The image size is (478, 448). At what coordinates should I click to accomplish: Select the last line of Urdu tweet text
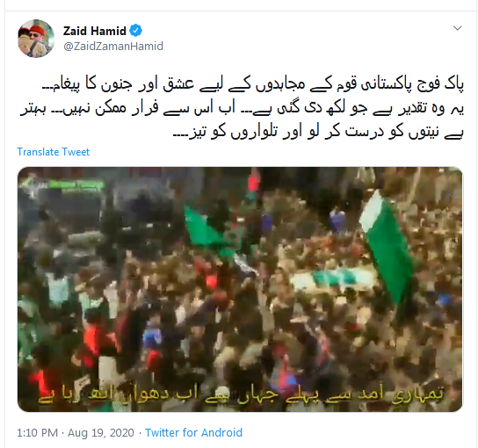pyautogui.click(x=318, y=132)
